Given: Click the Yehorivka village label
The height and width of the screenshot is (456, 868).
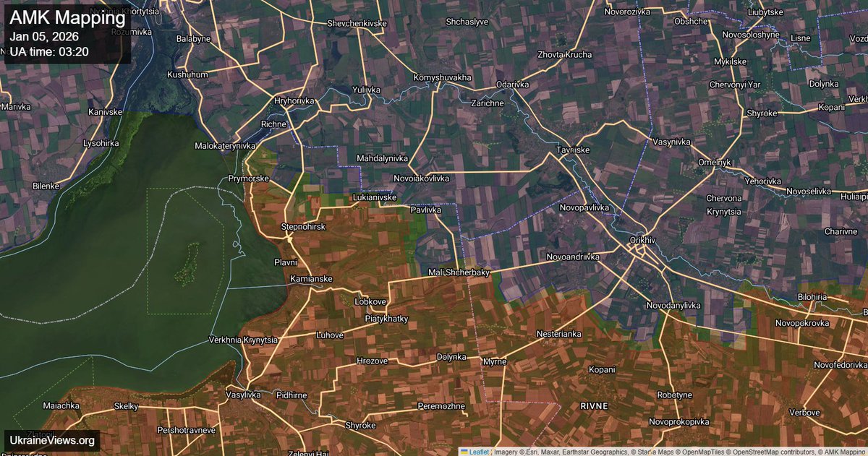Looking at the screenshot, I should click(763, 181).
